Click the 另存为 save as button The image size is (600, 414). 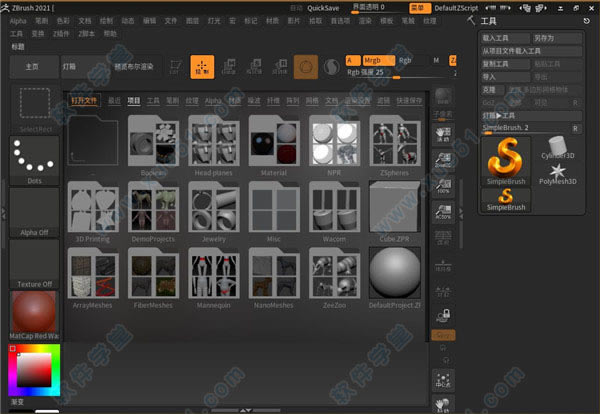(x=557, y=38)
